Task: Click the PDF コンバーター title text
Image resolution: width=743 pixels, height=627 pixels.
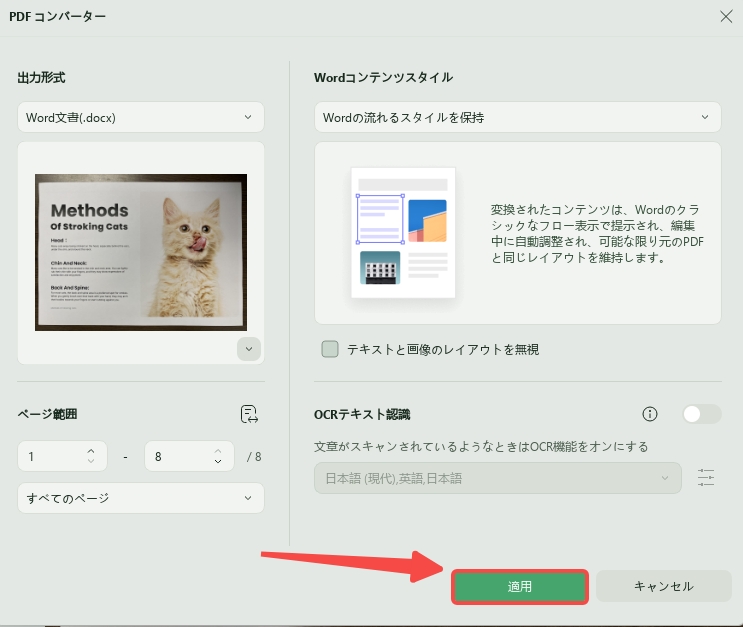Action: (x=57, y=16)
